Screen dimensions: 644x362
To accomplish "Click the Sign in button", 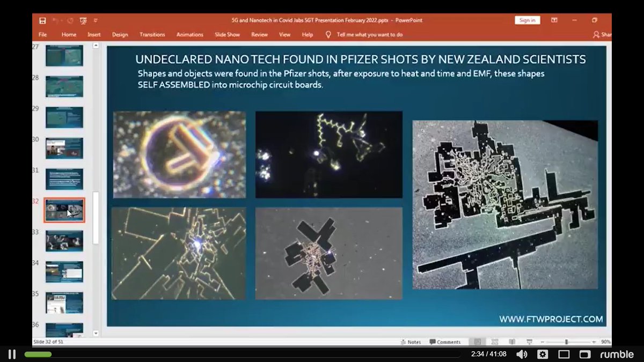I will [526, 19].
